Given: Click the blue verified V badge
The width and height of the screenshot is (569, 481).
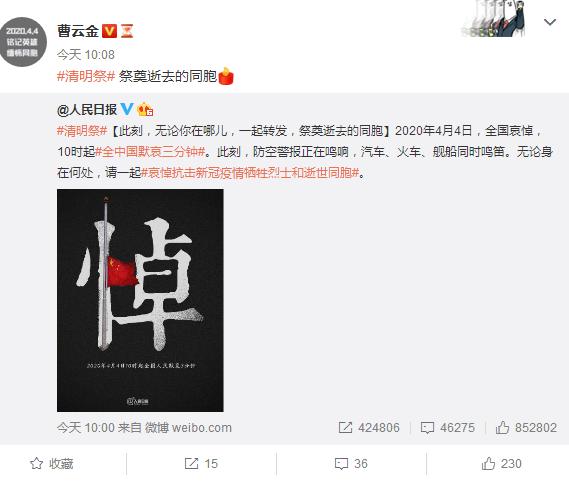Looking at the screenshot, I should coord(127,109).
